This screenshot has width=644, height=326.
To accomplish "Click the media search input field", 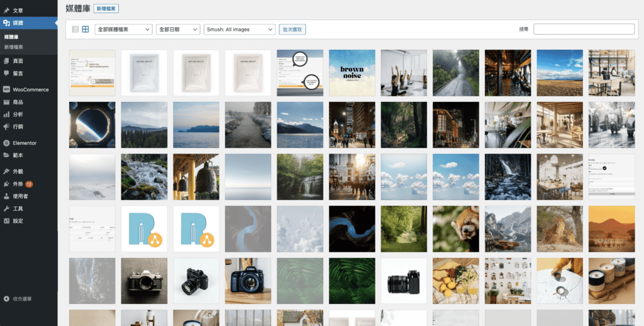I will (x=584, y=29).
